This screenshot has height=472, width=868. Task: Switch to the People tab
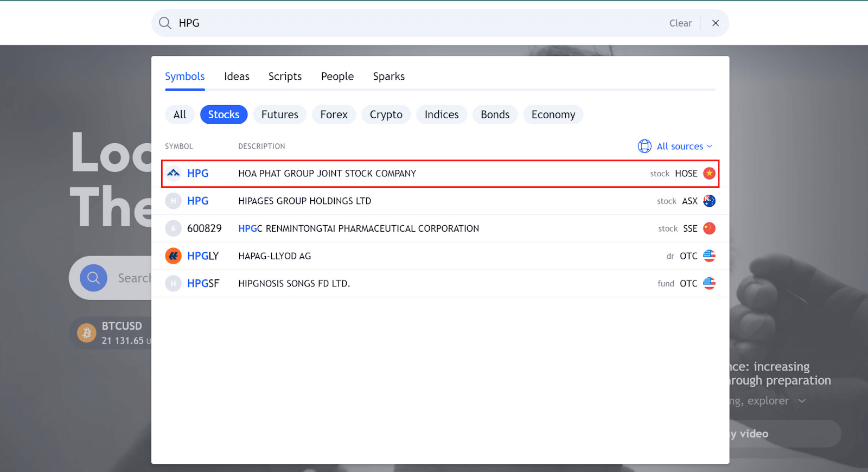point(337,76)
